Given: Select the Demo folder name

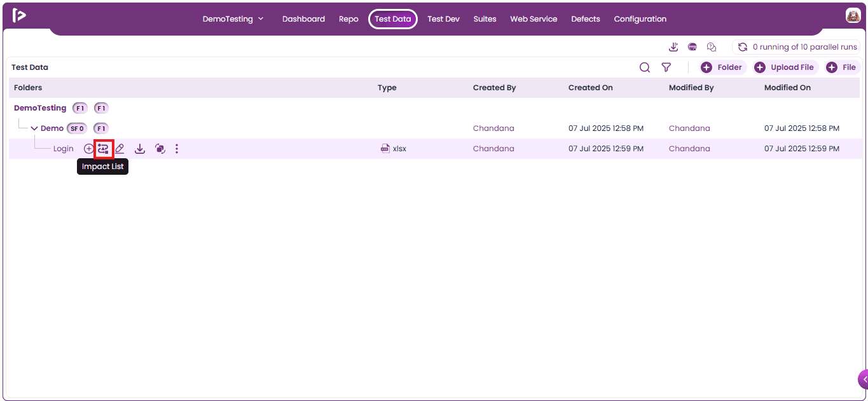Looking at the screenshot, I should coord(52,128).
